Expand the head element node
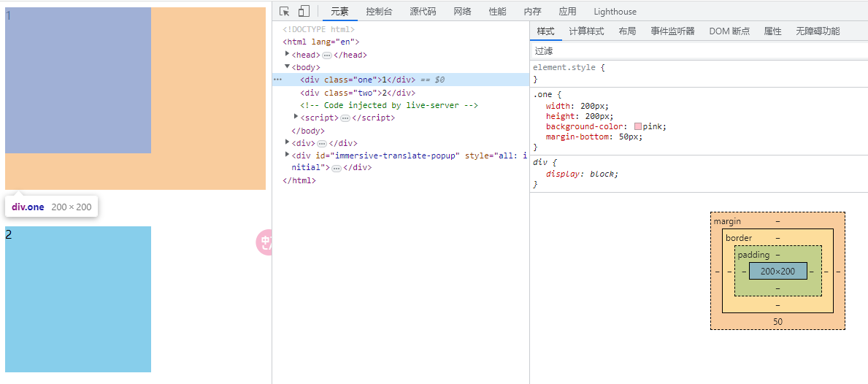Viewport: 868px width, 384px height. [288, 55]
